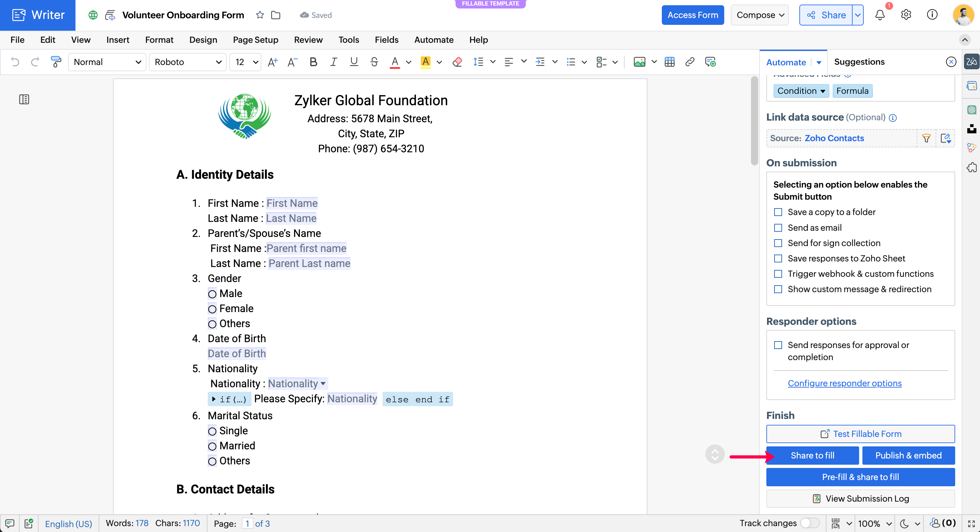
Task: Open the Fields menu
Action: (386, 40)
